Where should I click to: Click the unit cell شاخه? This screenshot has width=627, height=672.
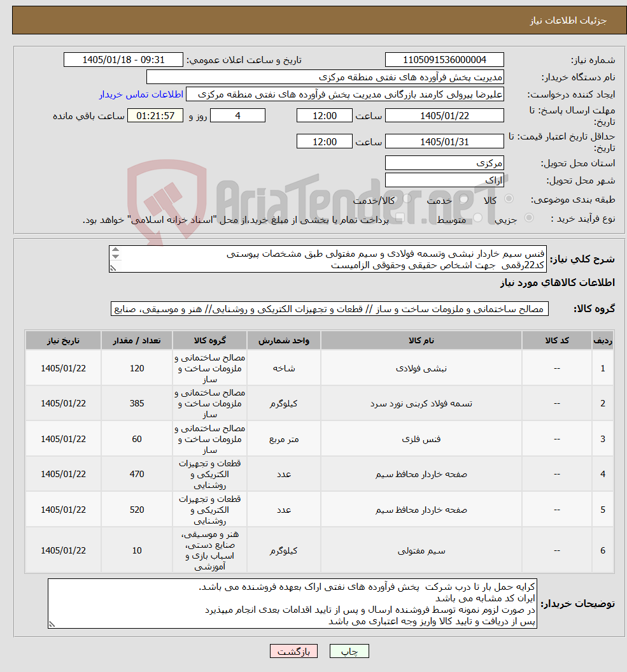click(x=283, y=369)
